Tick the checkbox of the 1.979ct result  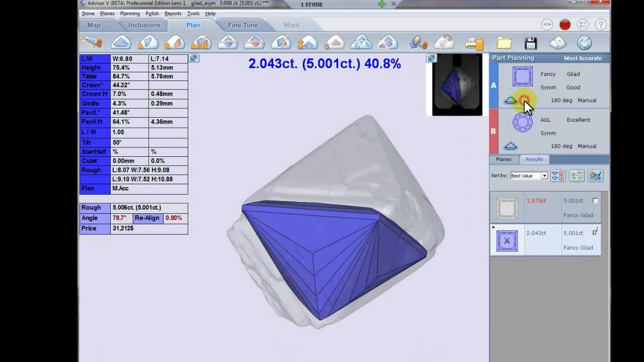coord(595,201)
